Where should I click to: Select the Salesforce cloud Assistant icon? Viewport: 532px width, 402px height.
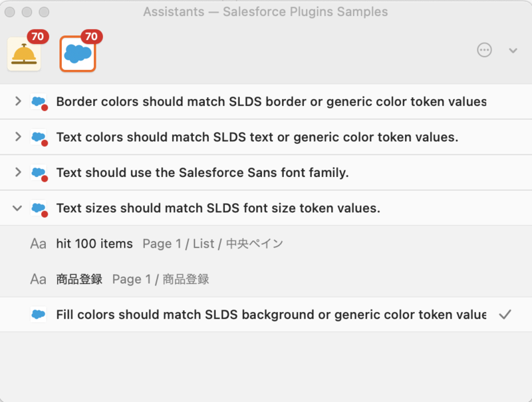pos(78,54)
